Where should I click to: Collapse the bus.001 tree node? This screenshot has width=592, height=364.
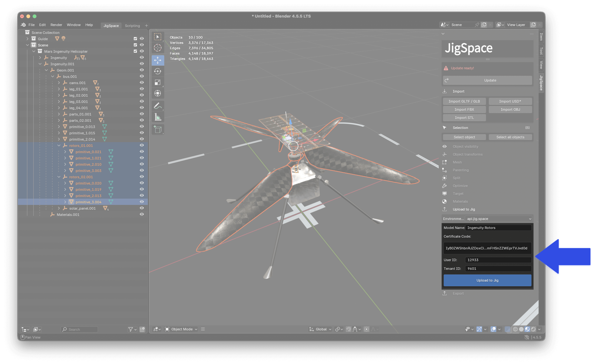click(52, 76)
